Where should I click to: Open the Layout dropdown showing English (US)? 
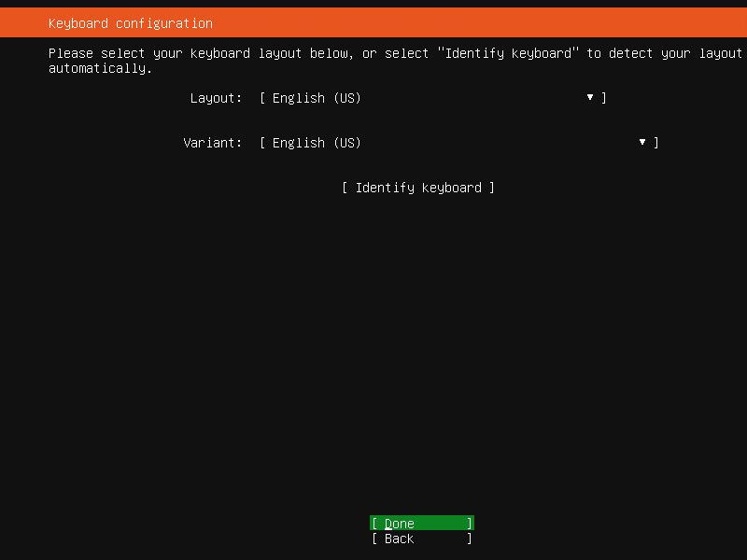(433, 98)
